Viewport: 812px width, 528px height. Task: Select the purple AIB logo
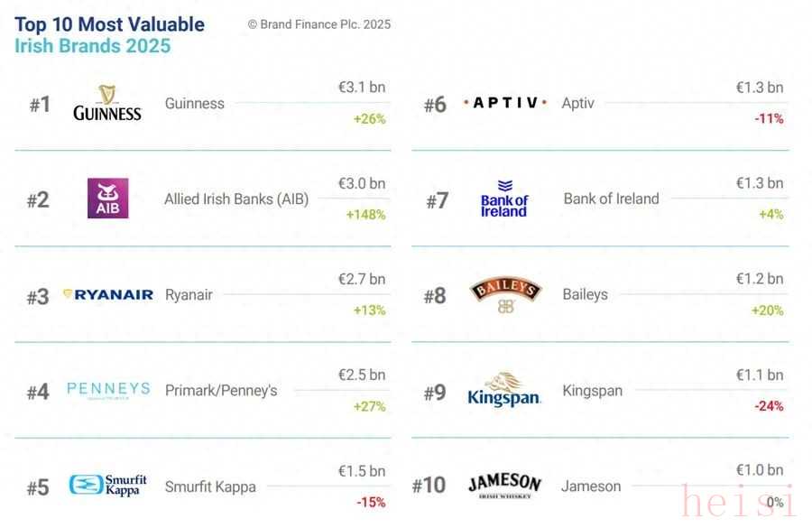point(107,199)
